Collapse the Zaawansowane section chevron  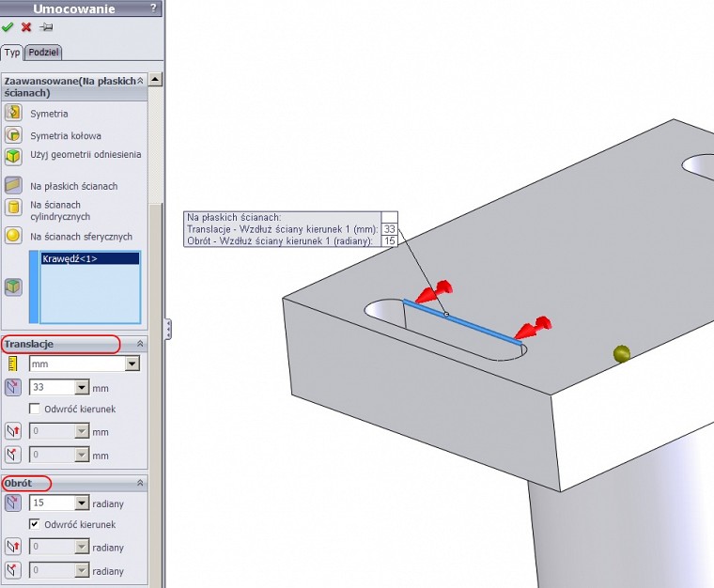tap(140, 81)
